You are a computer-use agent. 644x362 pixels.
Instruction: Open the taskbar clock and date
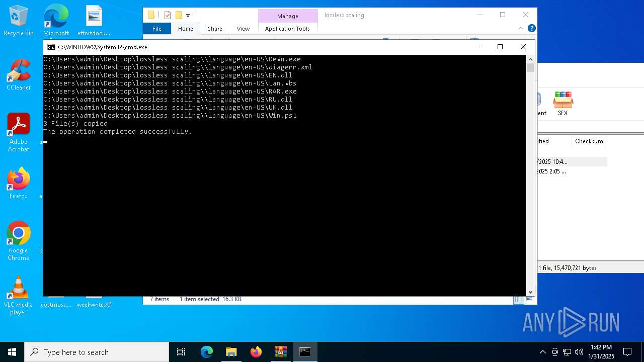(601, 352)
